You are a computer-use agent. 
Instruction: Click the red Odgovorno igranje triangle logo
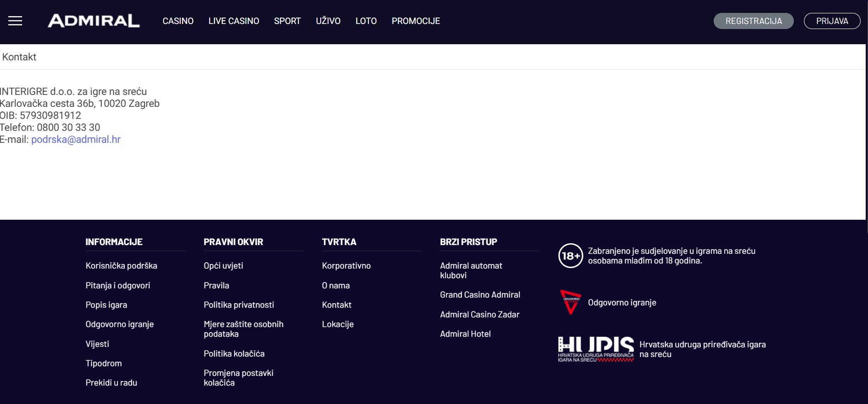tap(570, 302)
